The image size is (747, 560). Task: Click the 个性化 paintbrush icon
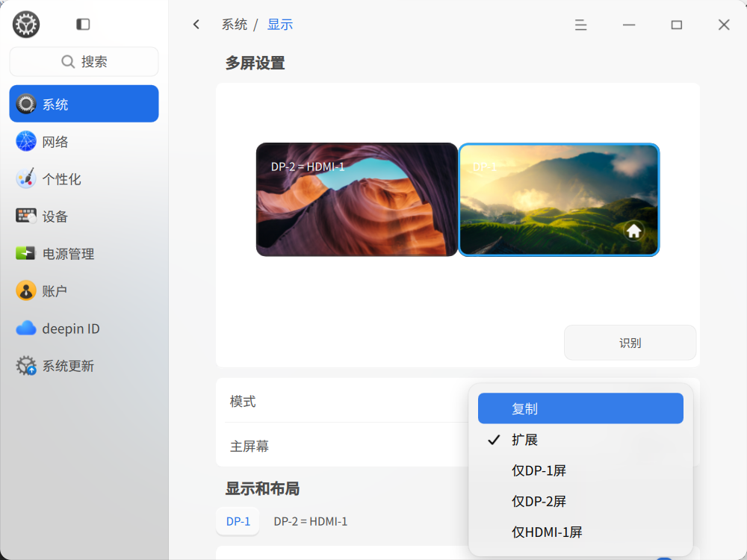[26, 178]
